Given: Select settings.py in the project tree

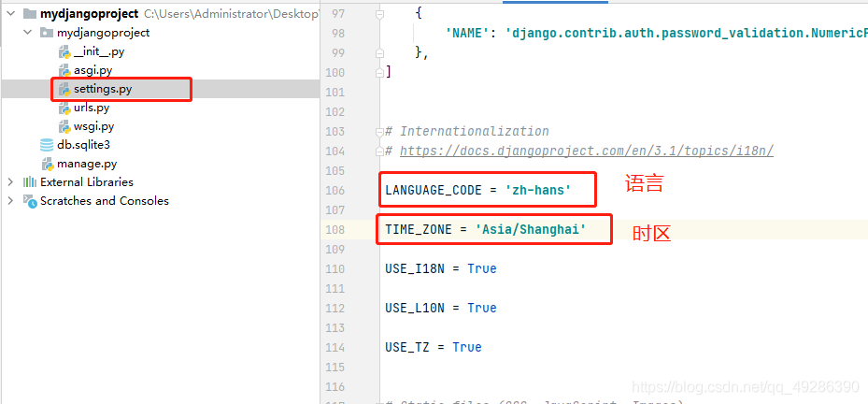Looking at the screenshot, I should 103,89.
